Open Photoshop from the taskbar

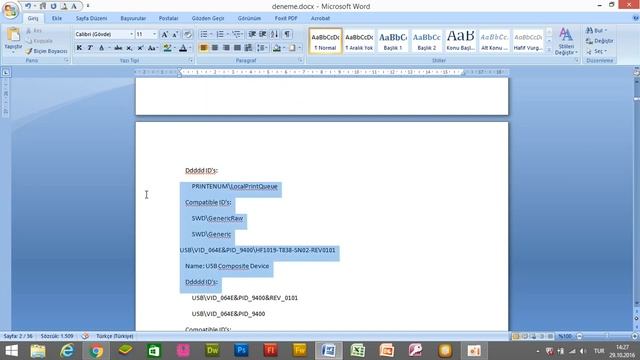pos(241,351)
